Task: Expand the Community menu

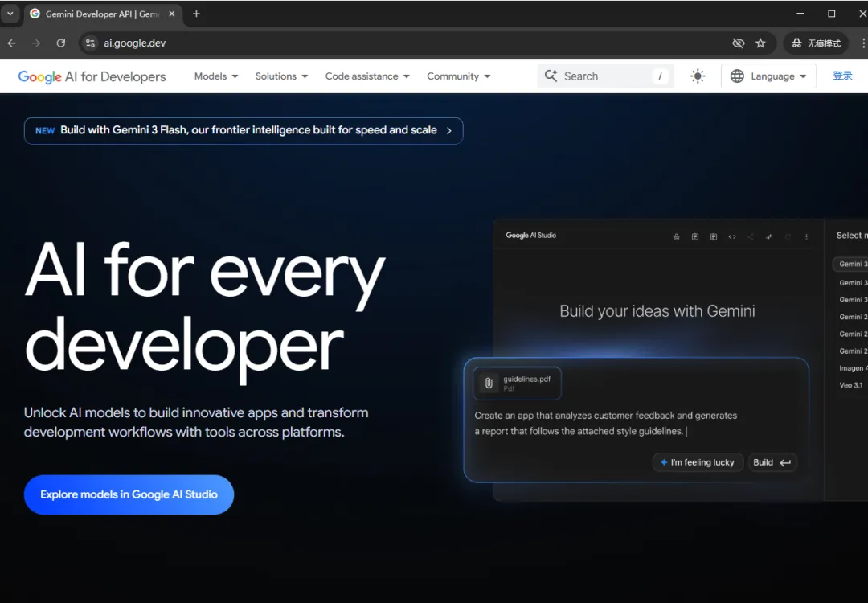Action: (x=458, y=76)
